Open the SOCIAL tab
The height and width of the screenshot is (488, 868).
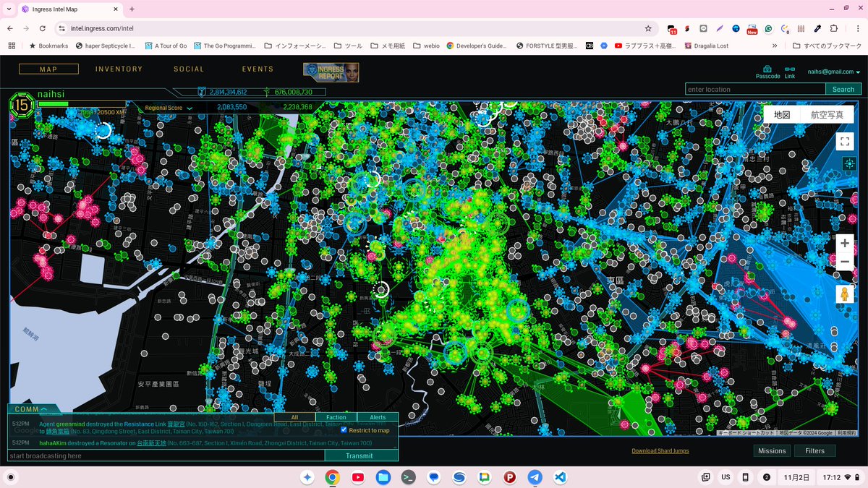[189, 69]
